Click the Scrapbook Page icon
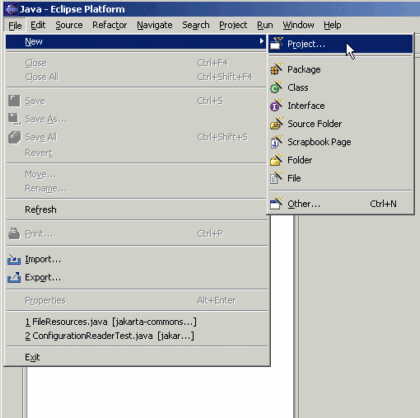Viewport: 420px width, 418px height. pos(276,142)
